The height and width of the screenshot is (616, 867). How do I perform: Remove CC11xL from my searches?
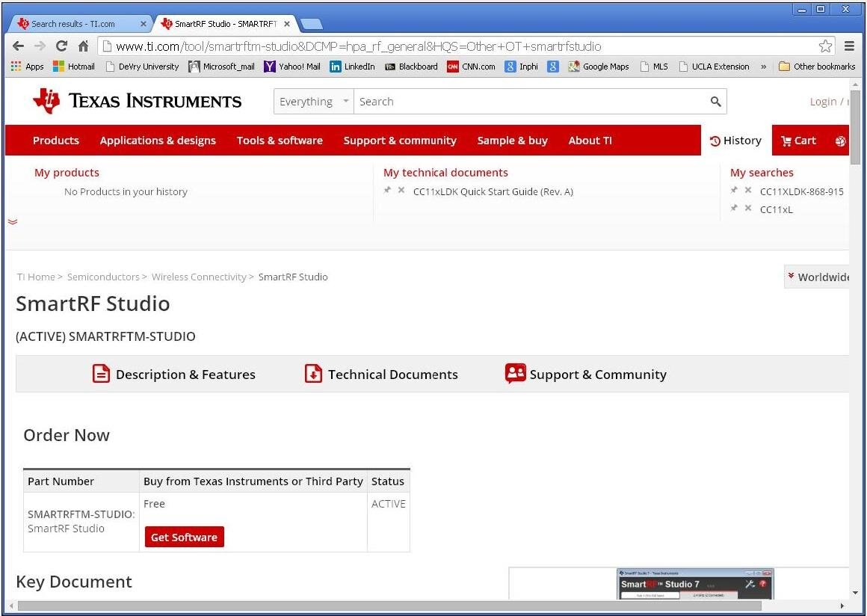click(748, 209)
